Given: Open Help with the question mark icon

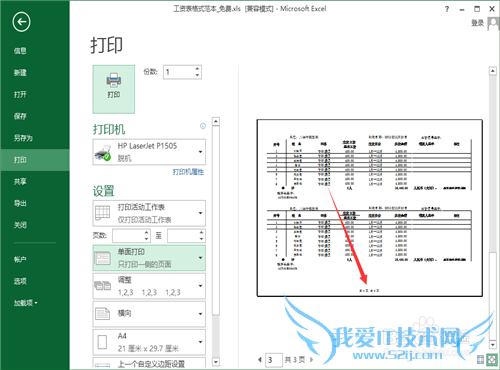Looking at the screenshot, I should point(447,9).
